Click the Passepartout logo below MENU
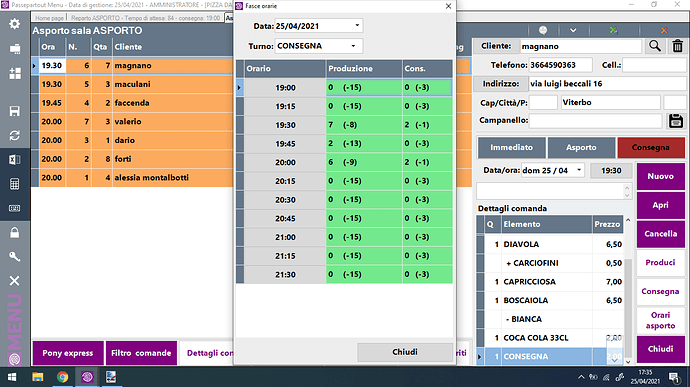This screenshot has height=387, width=690. point(15,359)
